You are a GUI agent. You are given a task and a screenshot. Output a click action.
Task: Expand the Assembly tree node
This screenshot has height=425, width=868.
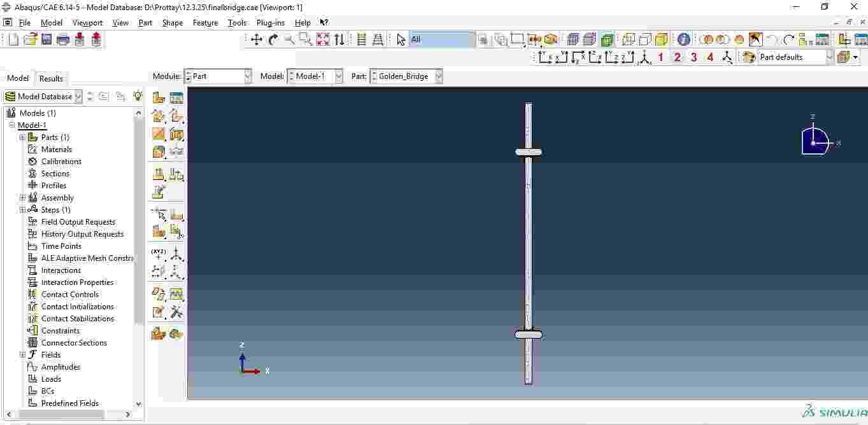coord(22,198)
